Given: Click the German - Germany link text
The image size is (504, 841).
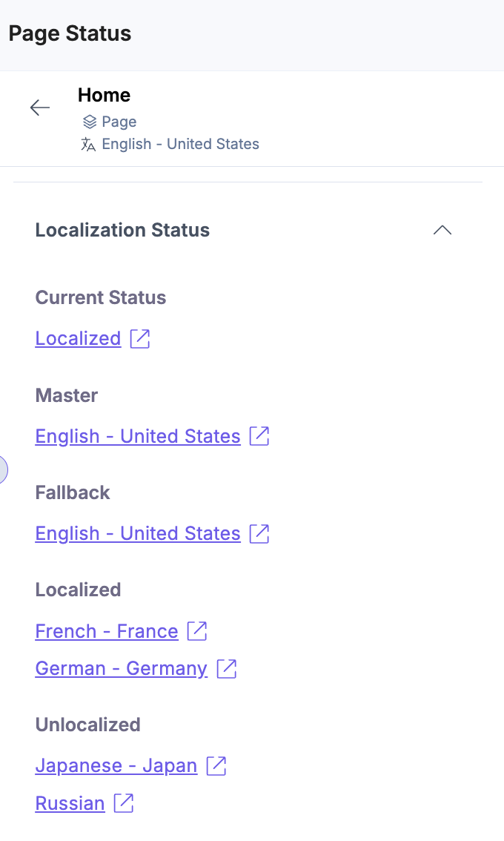Looking at the screenshot, I should (121, 668).
